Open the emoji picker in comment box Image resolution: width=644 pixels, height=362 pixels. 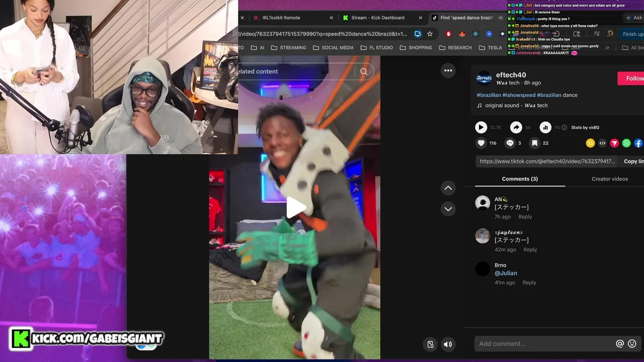click(632, 344)
